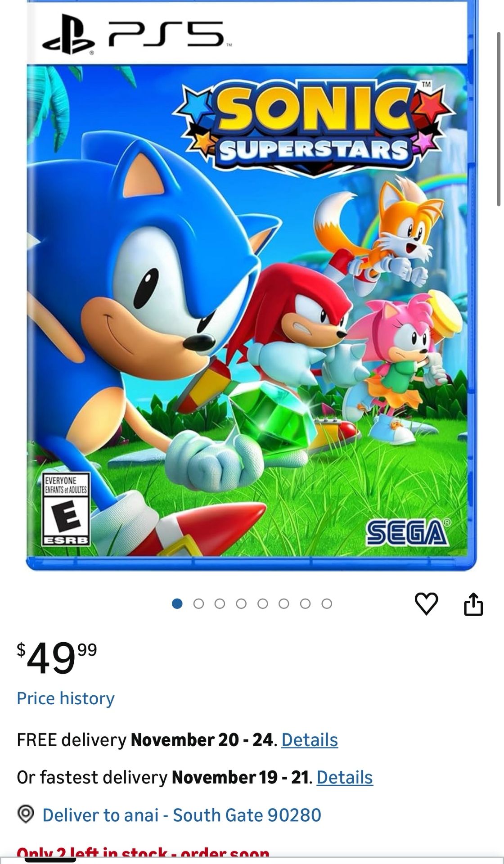
Task: Select the first filled image carousel dot
Action: (177, 603)
